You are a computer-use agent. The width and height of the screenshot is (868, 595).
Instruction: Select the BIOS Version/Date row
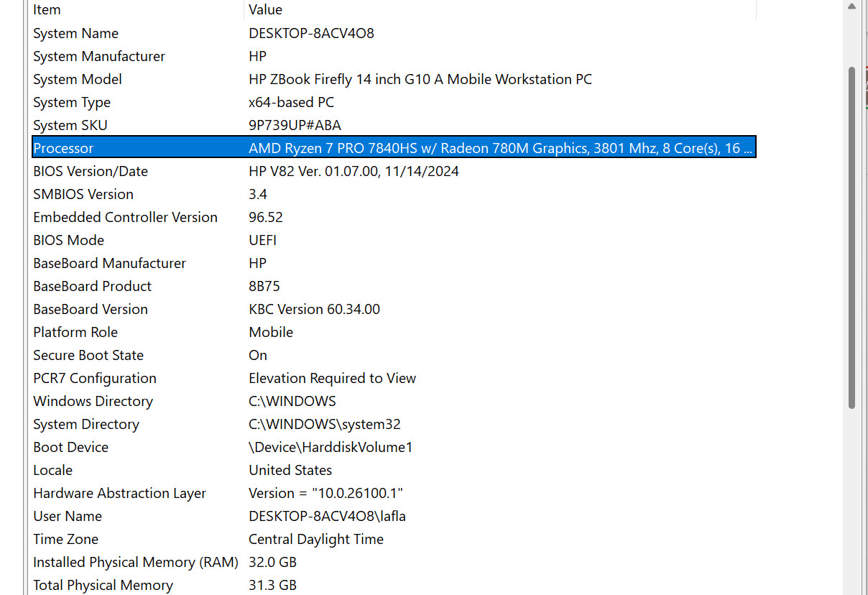pos(394,171)
